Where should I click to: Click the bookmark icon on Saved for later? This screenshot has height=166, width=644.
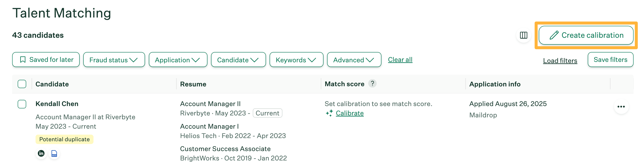pos(23,60)
